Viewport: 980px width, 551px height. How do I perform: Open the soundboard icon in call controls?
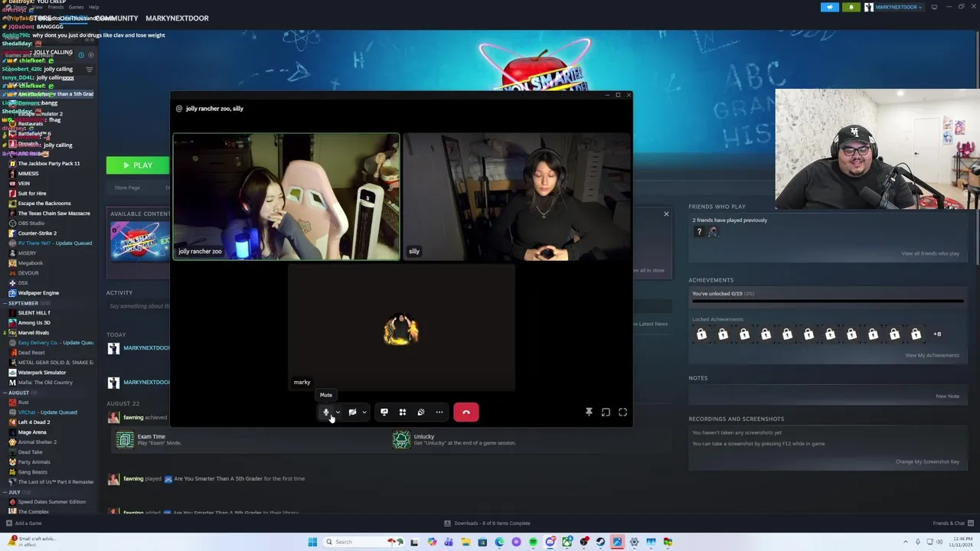click(421, 412)
